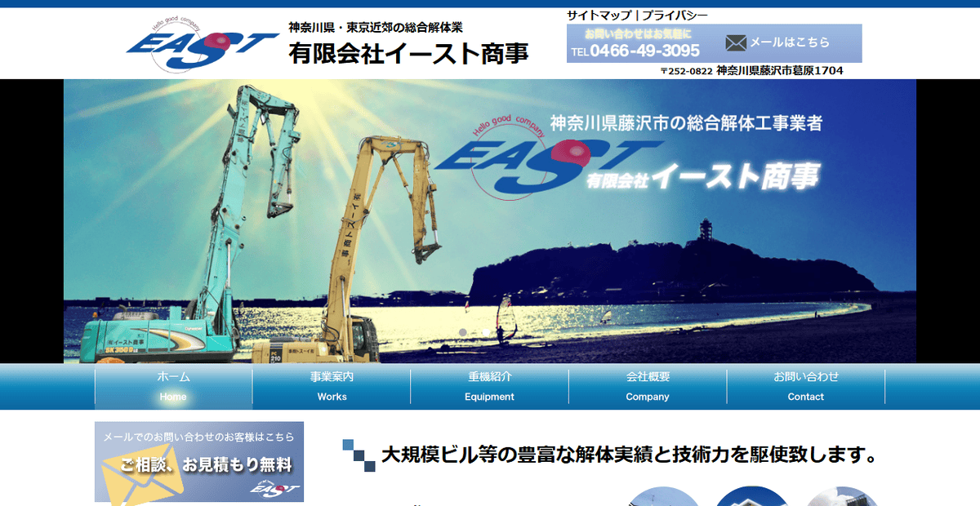Select the ホーム (Home) navigation tab
This screenshot has height=506, width=980.
point(172,387)
